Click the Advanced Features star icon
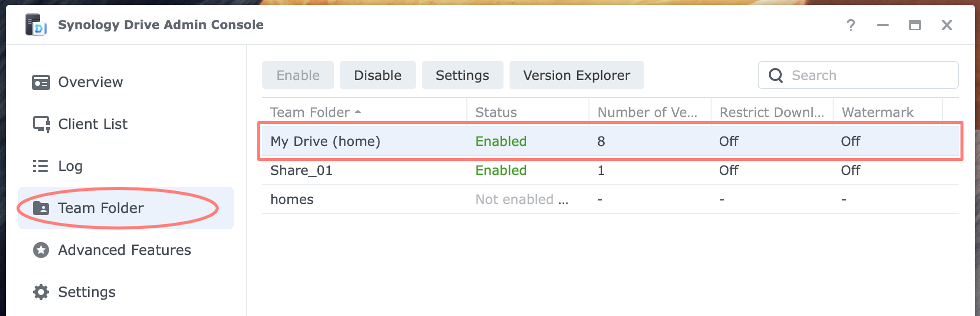Viewport: 980px width, 316px height. click(41, 250)
